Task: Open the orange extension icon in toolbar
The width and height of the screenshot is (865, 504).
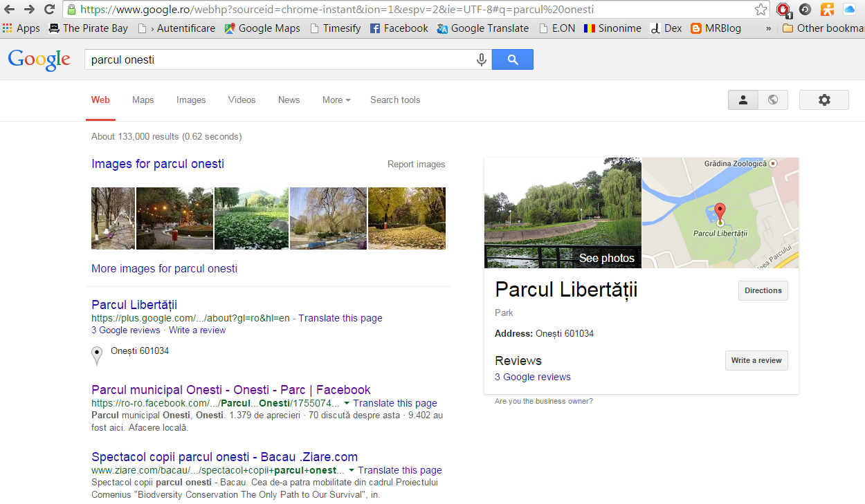Action: coord(827,10)
